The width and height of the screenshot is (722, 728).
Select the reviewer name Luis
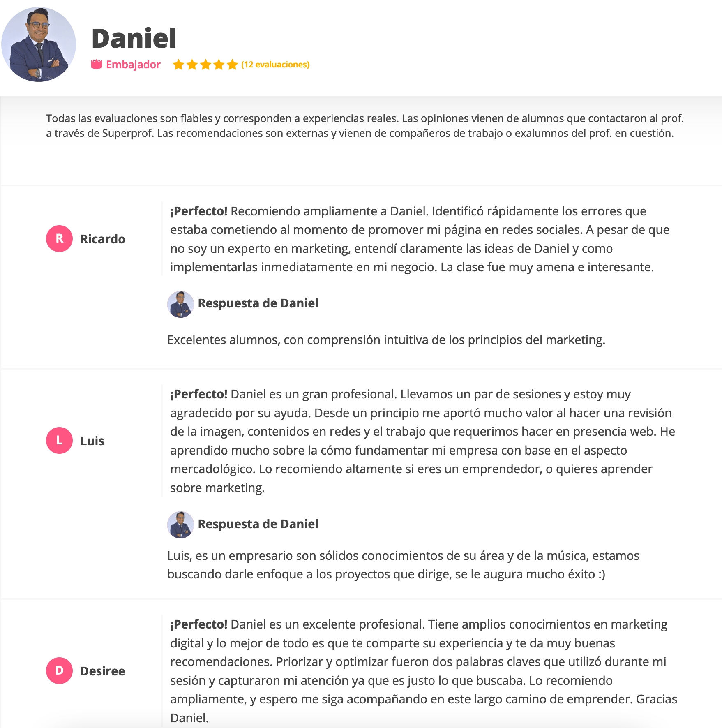click(x=92, y=441)
